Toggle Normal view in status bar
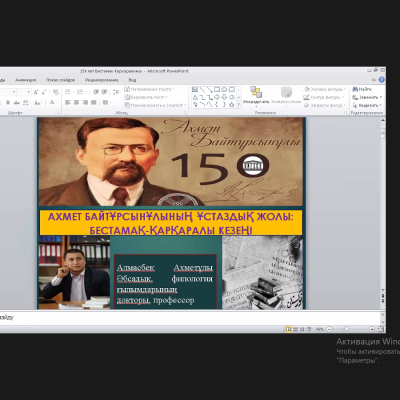The image size is (400, 400). click(288, 329)
